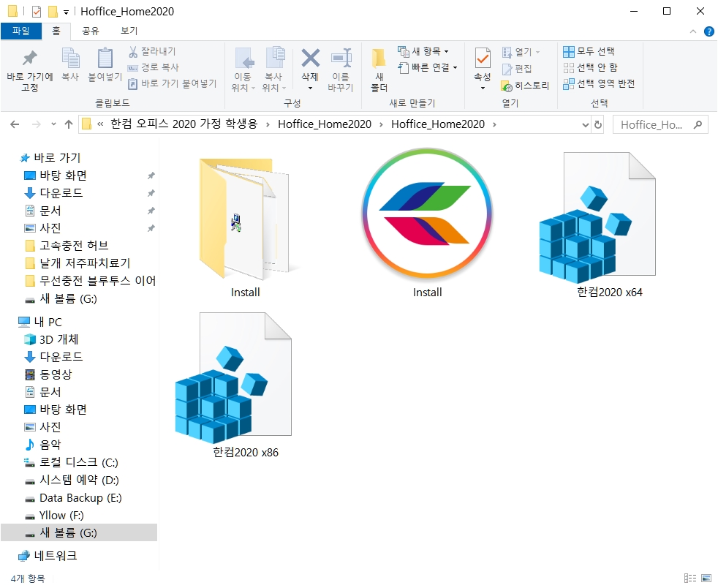This screenshot has width=718, height=588.
Task: Pin to Quick Access (바로 가기에 고정)
Action: click(x=30, y=70)
